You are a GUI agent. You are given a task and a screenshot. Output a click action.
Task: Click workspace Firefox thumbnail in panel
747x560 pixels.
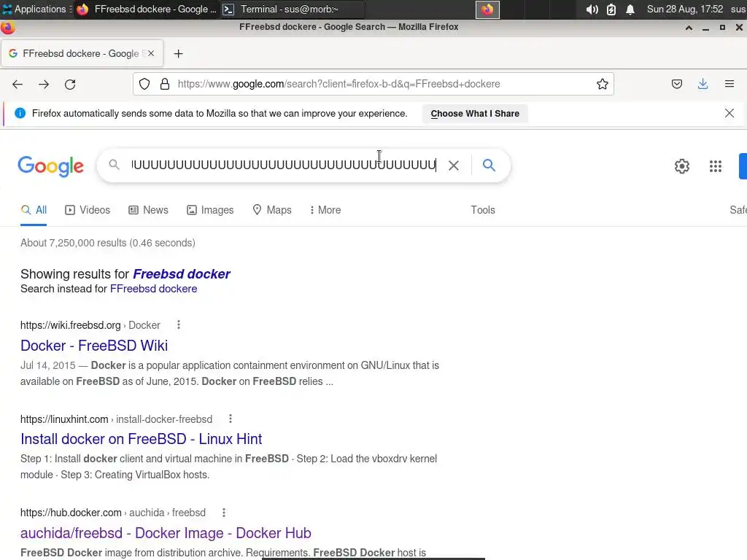coord(487,9)
